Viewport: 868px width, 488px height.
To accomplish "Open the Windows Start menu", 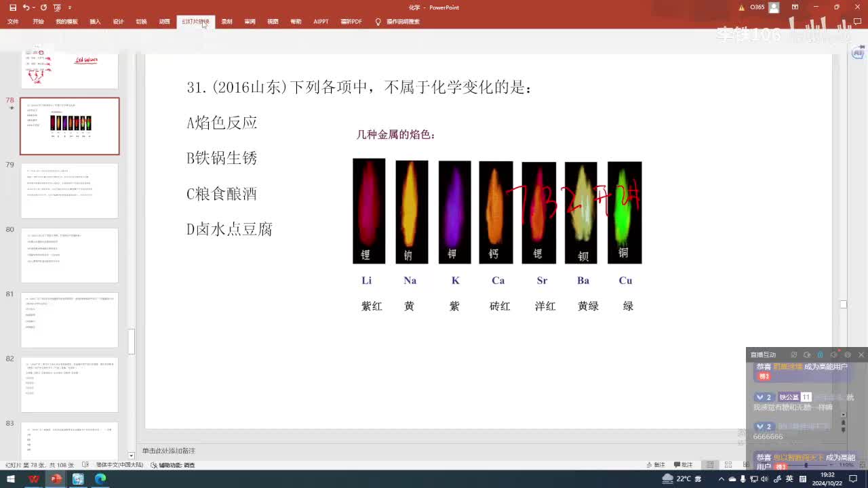I will (x=11, y=479).
